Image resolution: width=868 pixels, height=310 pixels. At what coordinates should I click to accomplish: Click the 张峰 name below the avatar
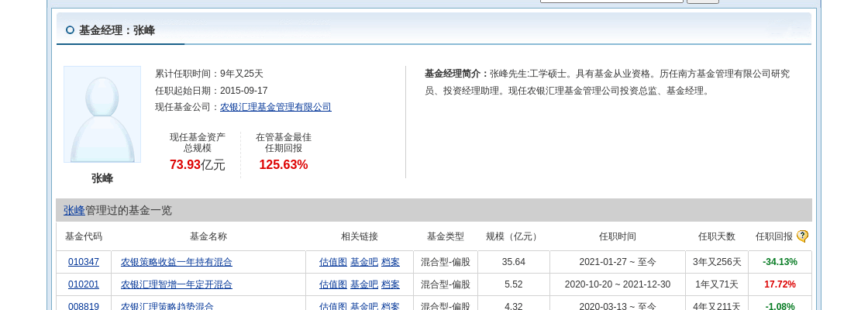pos(102,178)
